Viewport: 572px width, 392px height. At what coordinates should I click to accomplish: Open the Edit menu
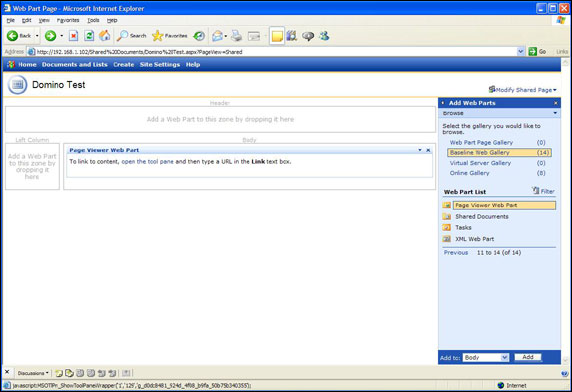tap(27, 20)
